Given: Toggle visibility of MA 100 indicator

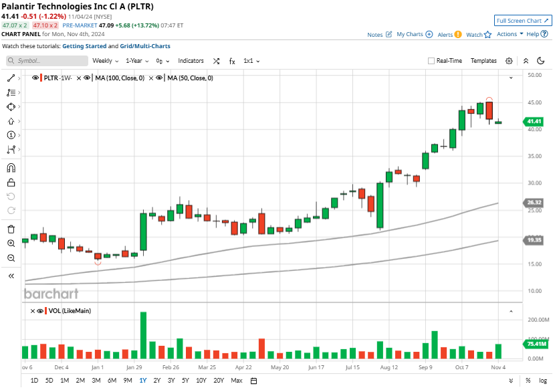Looking at the screenshot, I should (87, 78).
